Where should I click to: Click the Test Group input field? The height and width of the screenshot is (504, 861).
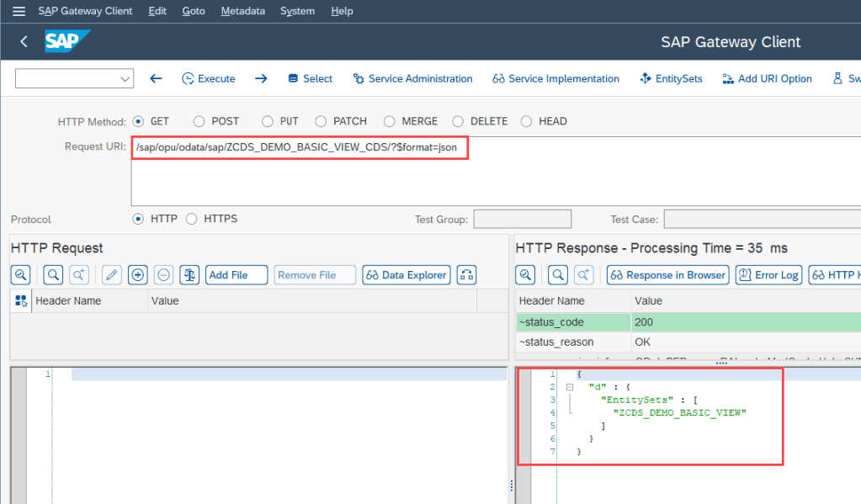pyautogui.click(x=522, y=220)
